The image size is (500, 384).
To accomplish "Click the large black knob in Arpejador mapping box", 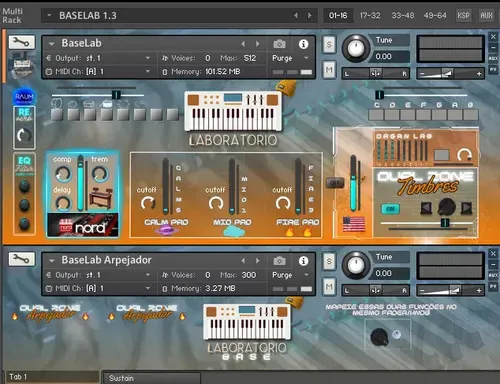I will (379, 337).
